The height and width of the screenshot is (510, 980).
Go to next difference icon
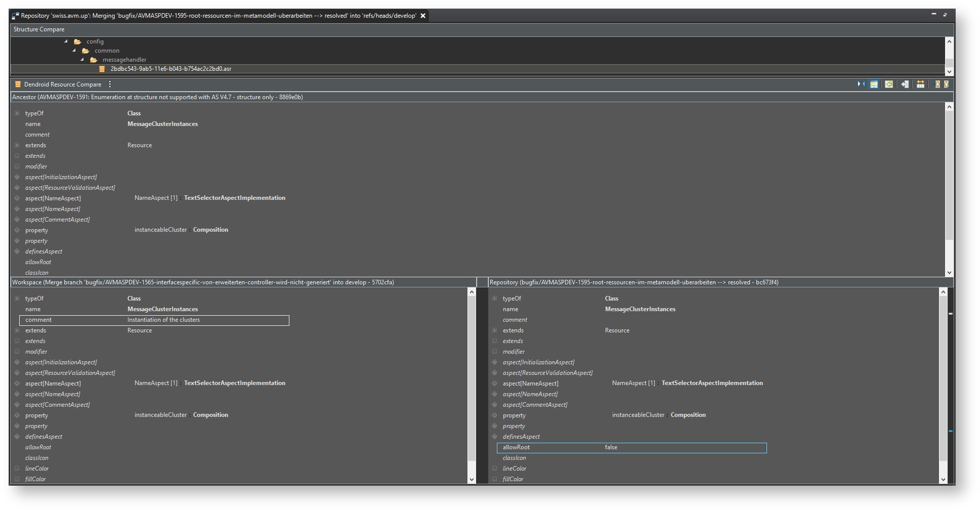tap(937, 84)
